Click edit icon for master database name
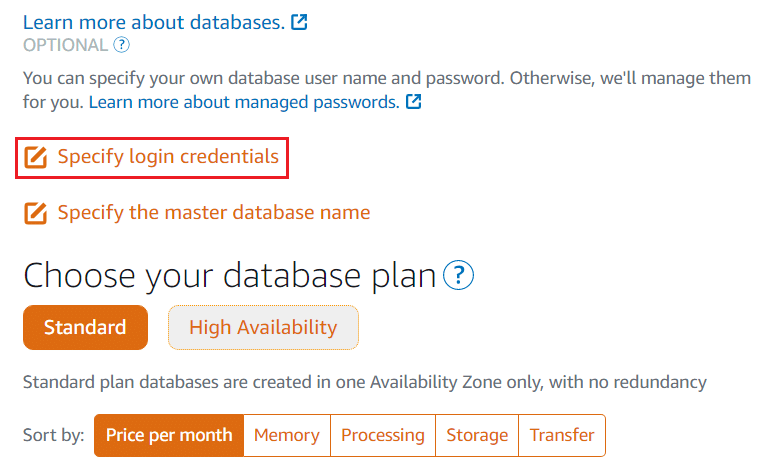The height and width of the screenshot is (464, 770). tap(35, 214)
